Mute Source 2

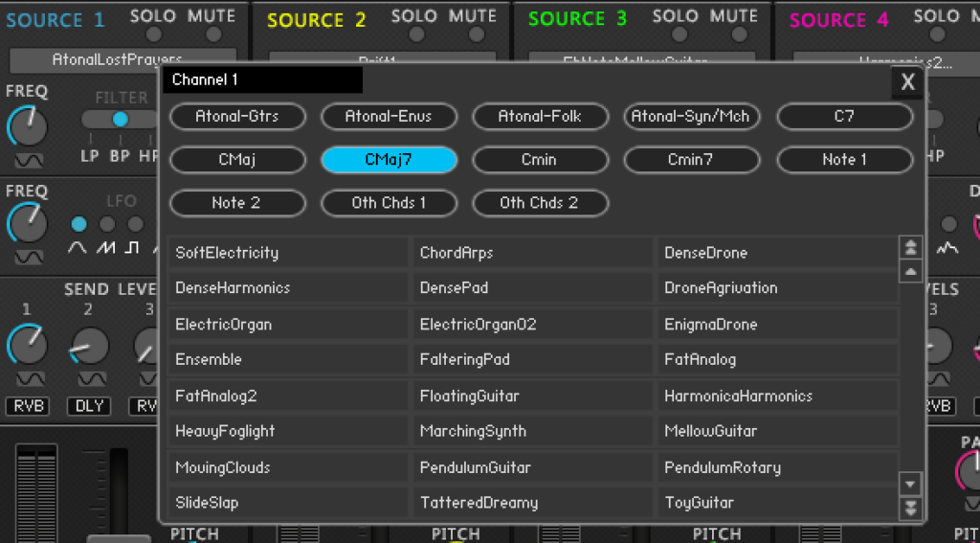[475, 34]
